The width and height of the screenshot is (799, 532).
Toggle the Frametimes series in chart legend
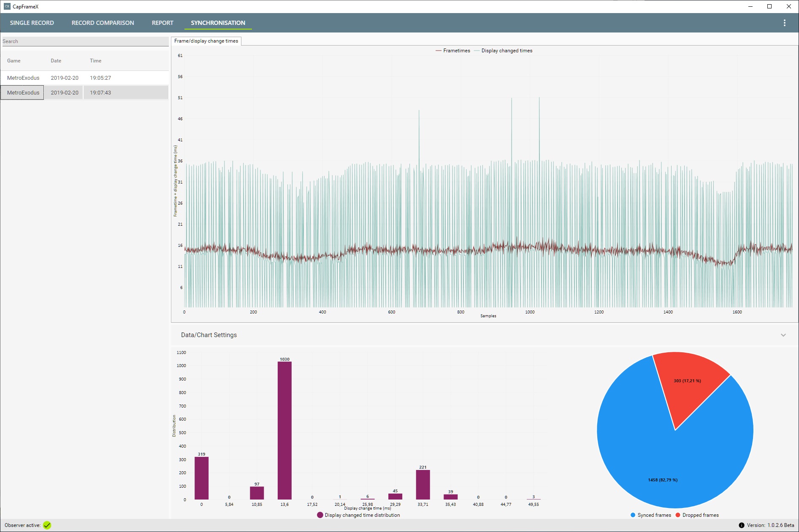point(452,51)
